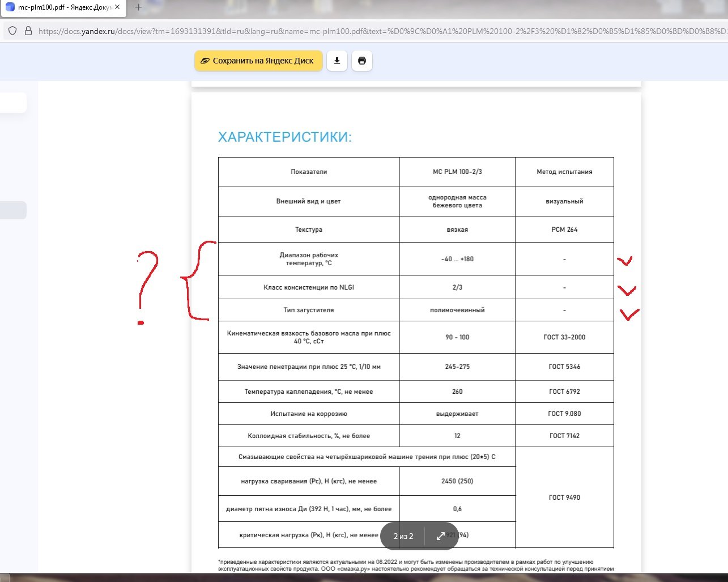Click the '245-275' value

[x=457, y=367]
